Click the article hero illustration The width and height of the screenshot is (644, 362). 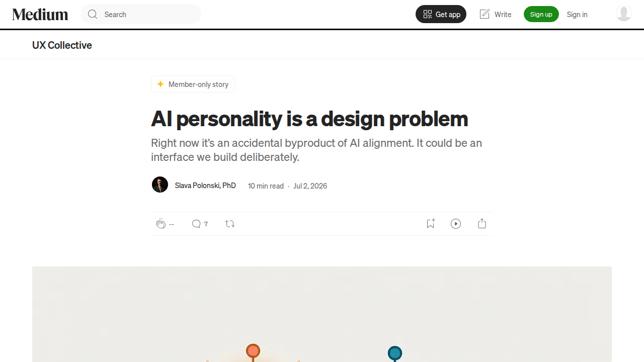tap(322, 314)
